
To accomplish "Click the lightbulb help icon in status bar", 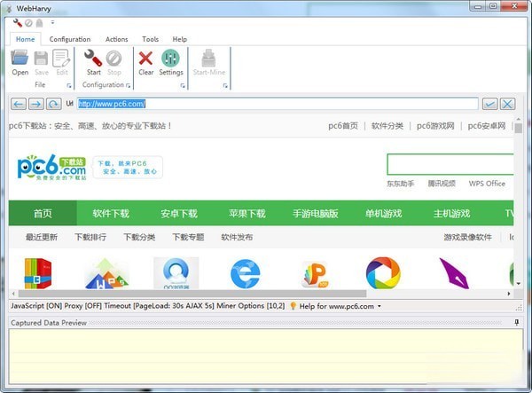I will pyautogui.click(x=293, y=306).
